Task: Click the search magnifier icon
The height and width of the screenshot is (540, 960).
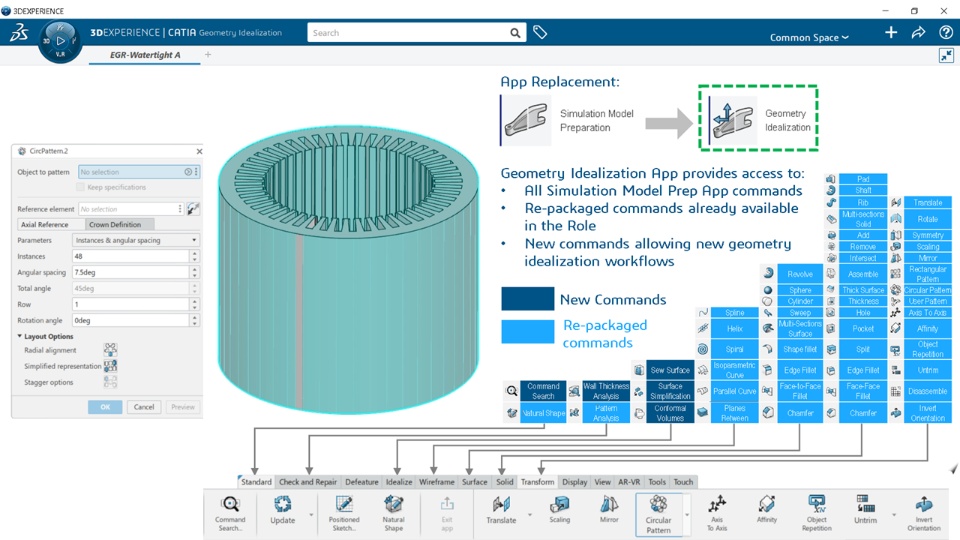Action: point(515,33)
